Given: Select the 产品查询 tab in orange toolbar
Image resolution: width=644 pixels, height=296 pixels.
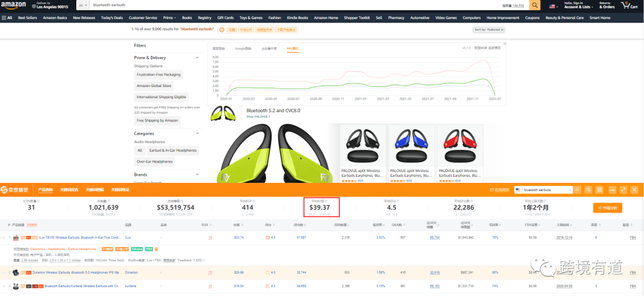Looking at the screenshot, I should coord(45,190).
